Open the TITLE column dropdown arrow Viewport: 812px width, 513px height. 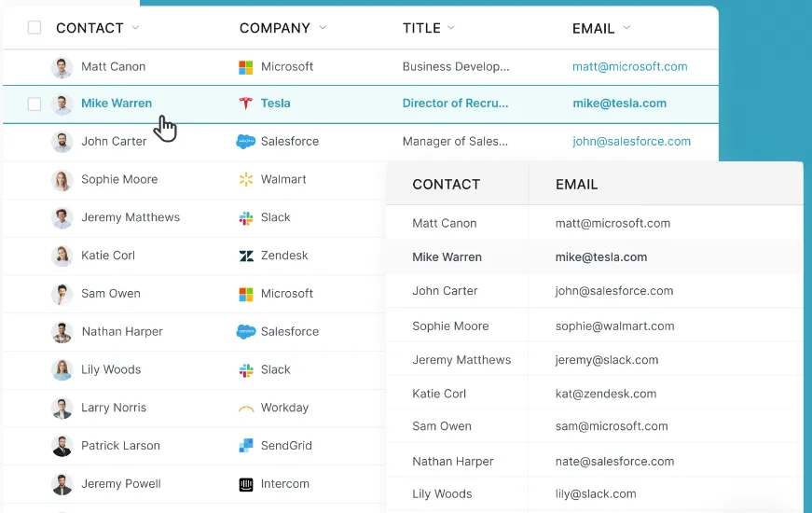point(450,27)
